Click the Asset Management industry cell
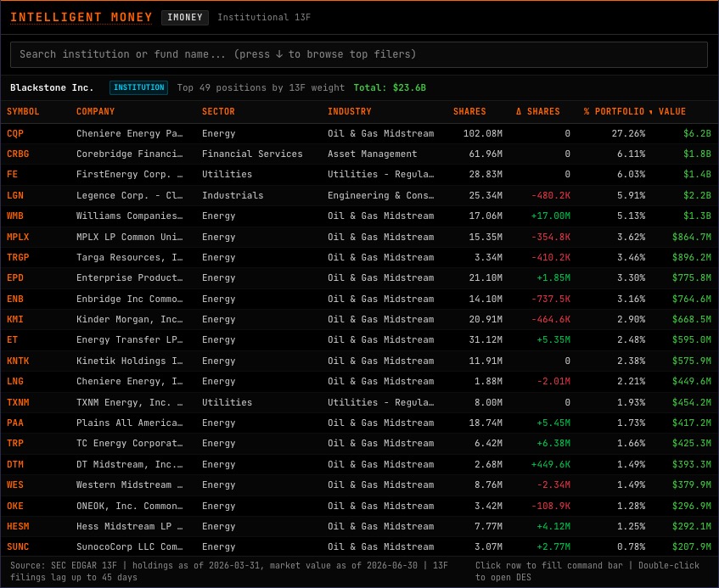The height and width of the screenshot is (588, 719). [x=373, y=154]
